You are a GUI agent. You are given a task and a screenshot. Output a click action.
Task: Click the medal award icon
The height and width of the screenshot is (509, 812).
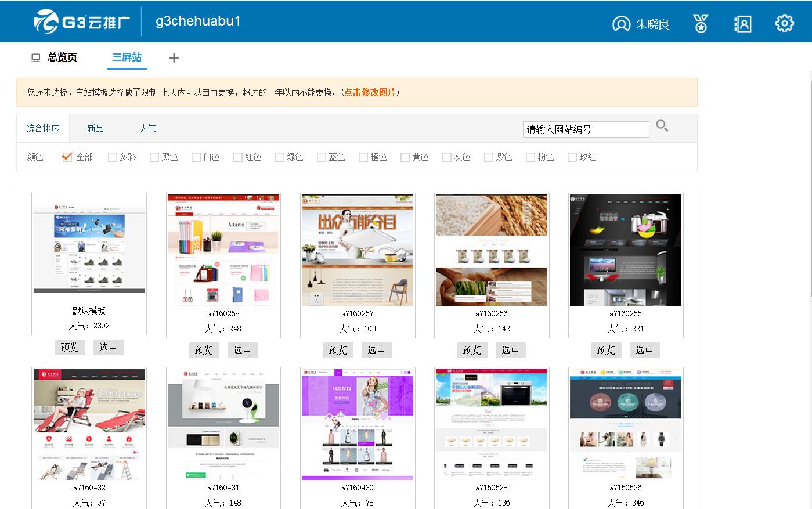[701, 23]
